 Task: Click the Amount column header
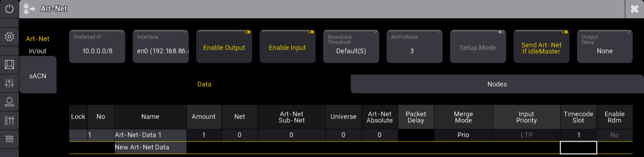[204, 117]
